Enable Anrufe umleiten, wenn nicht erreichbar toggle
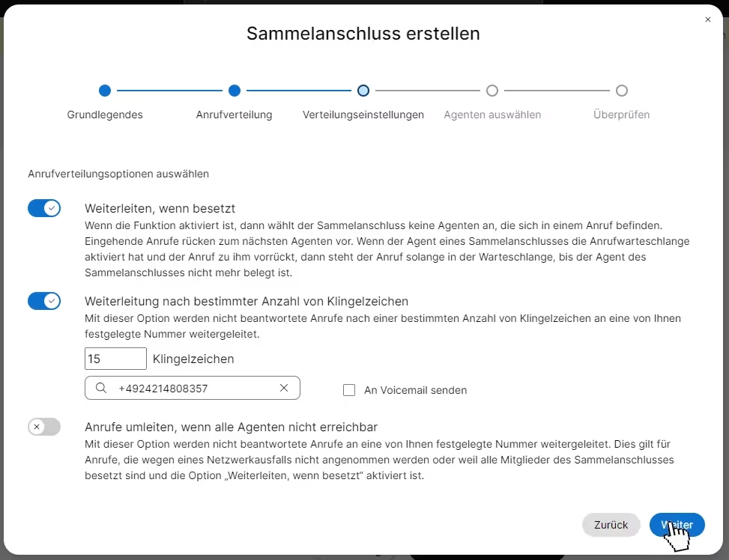The height and width of the screenshot is (560, 729). [44, 427]
